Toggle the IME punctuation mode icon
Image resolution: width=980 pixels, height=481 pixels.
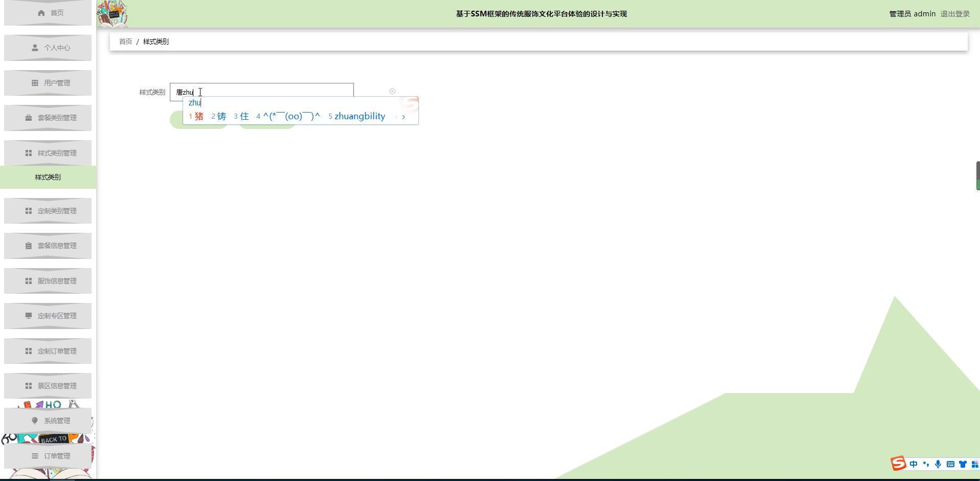[x=926, y=464]
